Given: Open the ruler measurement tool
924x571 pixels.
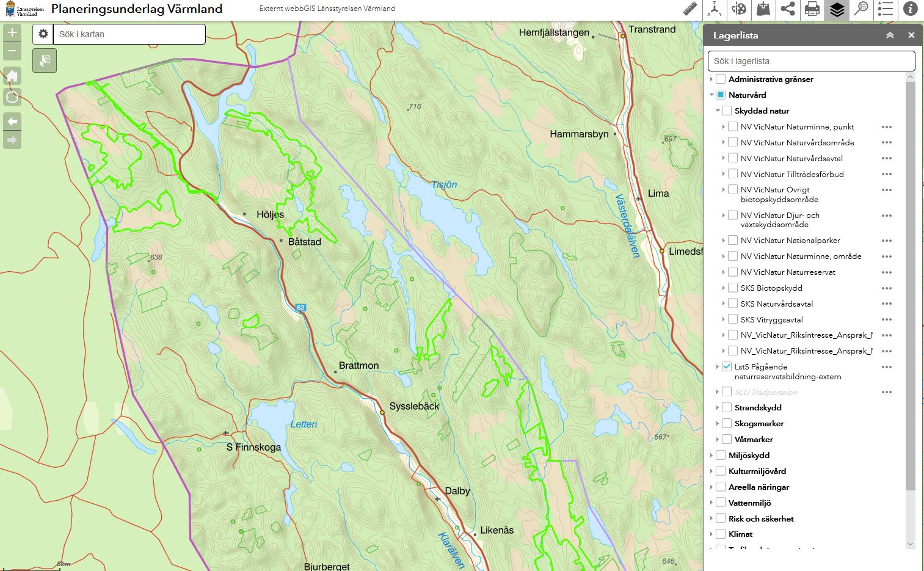Looking at the screenshot, I should point(690,9).
